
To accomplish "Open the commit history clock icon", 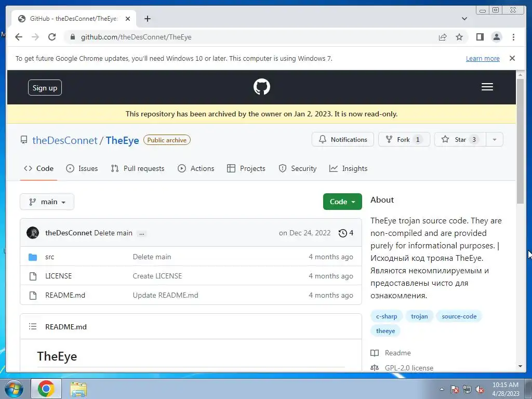I will [343, 233].
